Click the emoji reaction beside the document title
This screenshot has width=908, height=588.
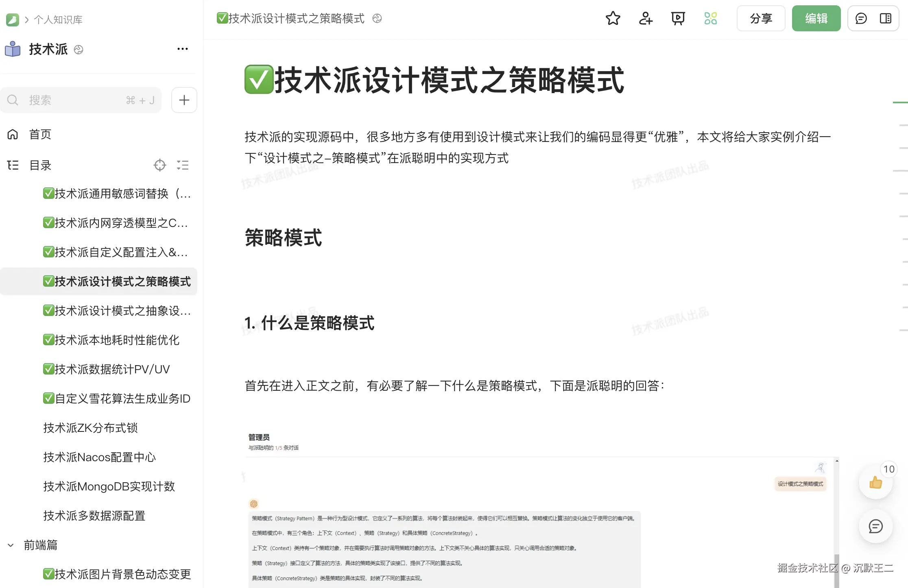[x=377, y=19]
